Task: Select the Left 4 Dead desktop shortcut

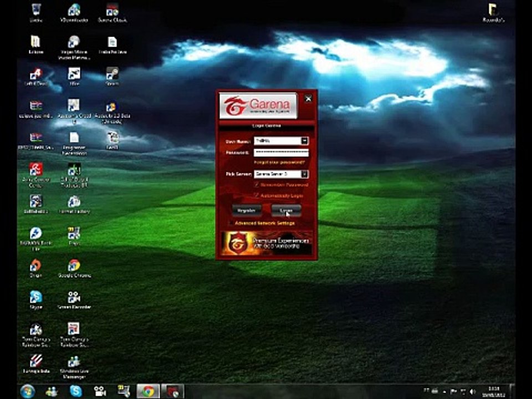Action: click(x=35, y=76)
